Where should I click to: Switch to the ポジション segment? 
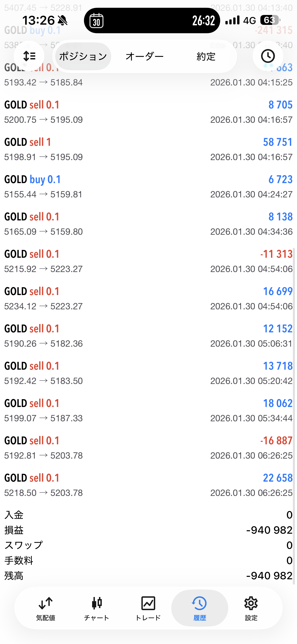[83, 56]
